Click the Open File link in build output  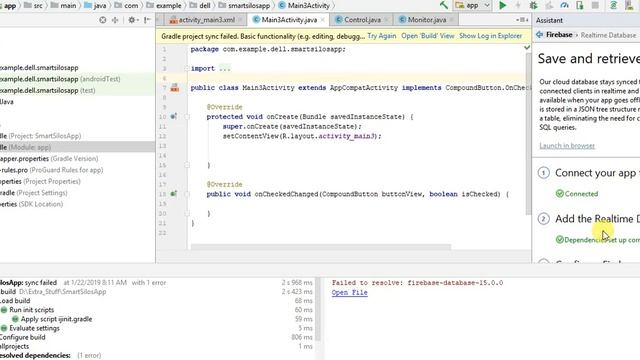349,293
